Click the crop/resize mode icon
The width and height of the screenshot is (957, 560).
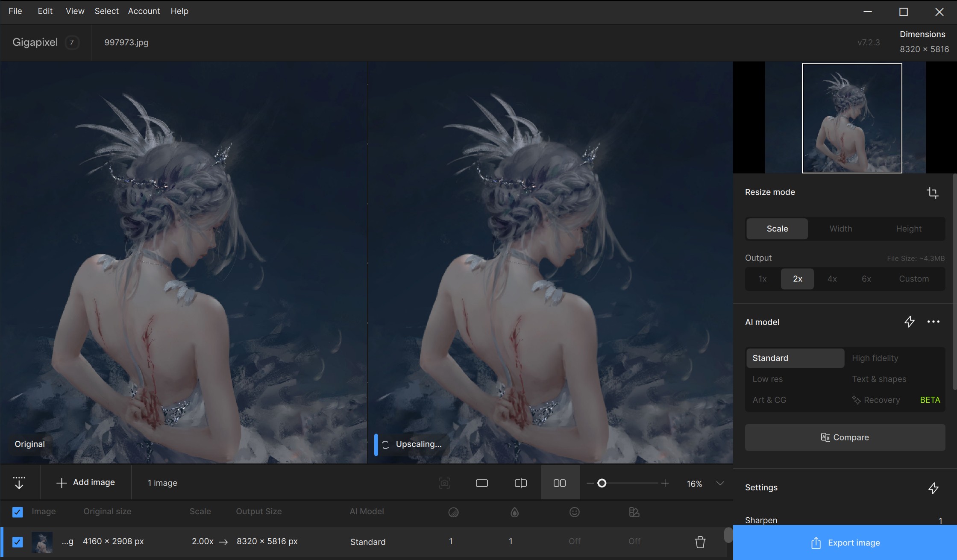[932, 193]
